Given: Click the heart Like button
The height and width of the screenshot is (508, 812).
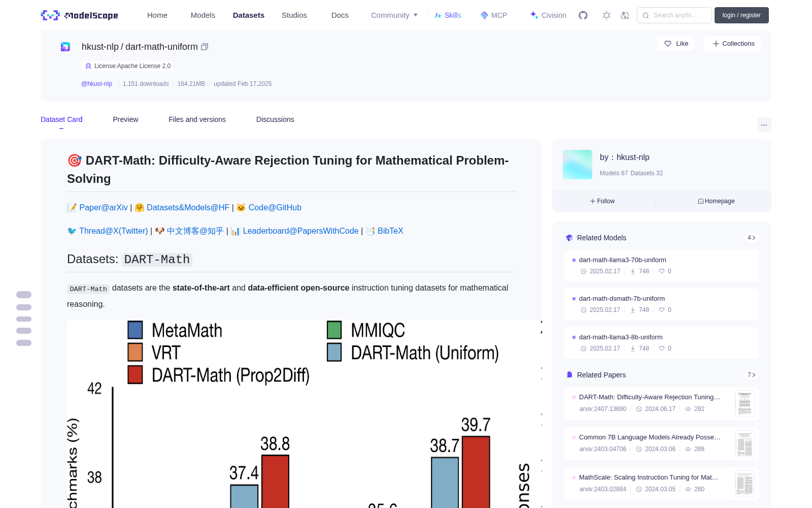Looking at the screenshot, I should [x=676, y=44].
